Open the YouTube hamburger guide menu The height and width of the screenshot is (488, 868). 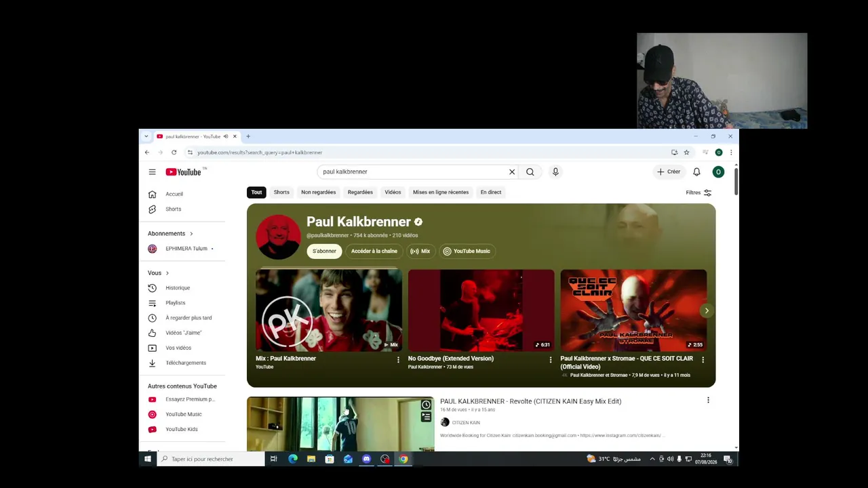point(152,172)
